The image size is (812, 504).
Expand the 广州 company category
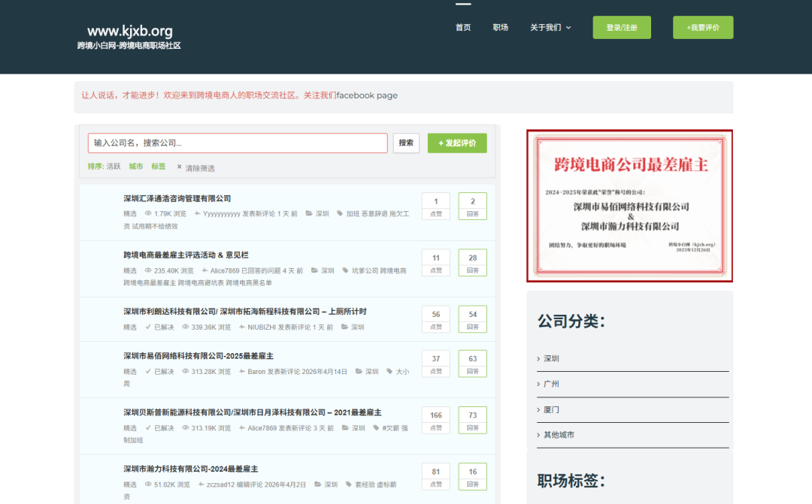[550, 384]
